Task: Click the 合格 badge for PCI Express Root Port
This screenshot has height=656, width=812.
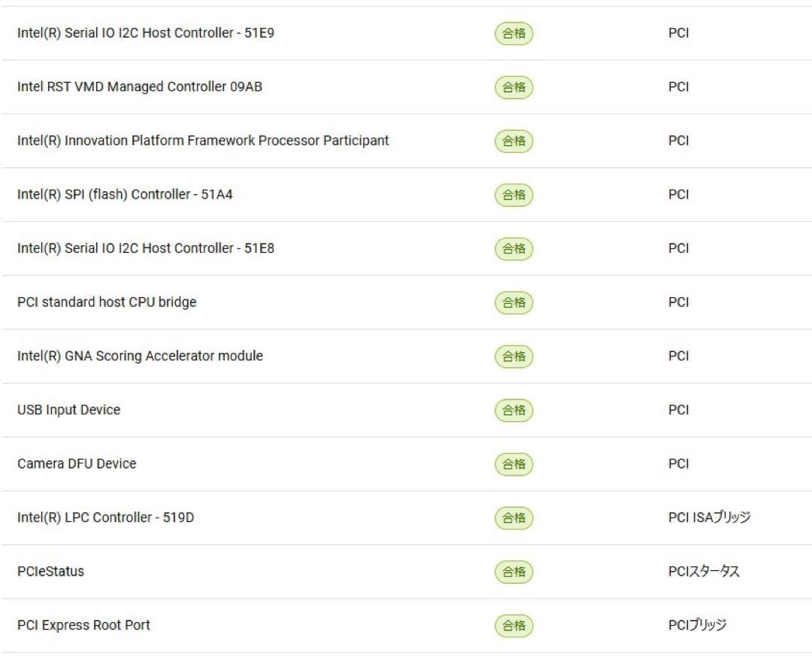Action: tap(514, 625)
